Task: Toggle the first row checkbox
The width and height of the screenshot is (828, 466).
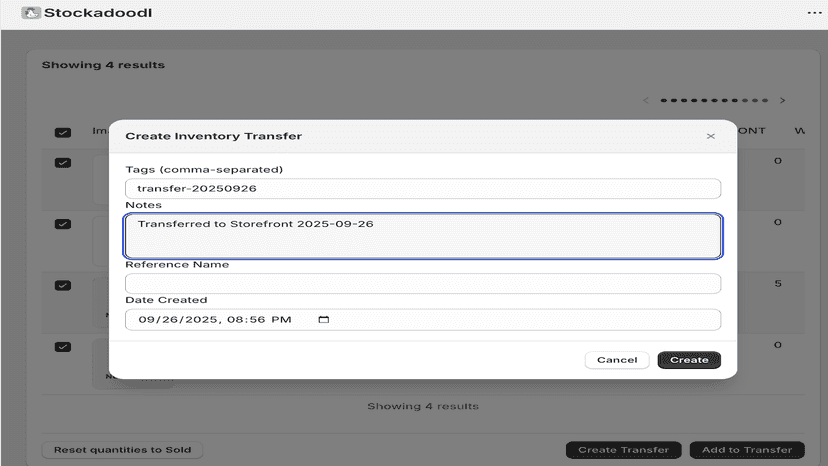Action: [x=63, y=163]
